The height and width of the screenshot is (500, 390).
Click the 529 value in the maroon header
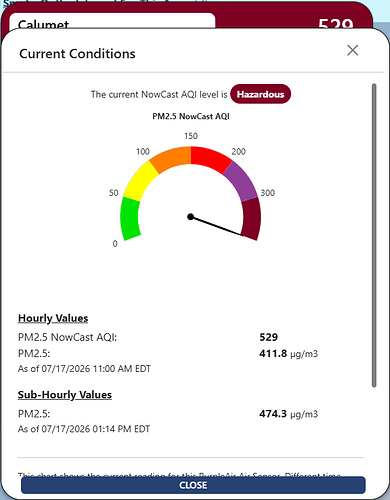[335, 23]
